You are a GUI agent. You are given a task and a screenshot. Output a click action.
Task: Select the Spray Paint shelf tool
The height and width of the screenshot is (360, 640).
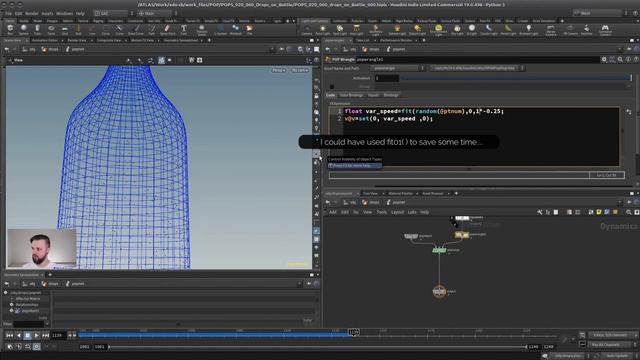(167, 29)
